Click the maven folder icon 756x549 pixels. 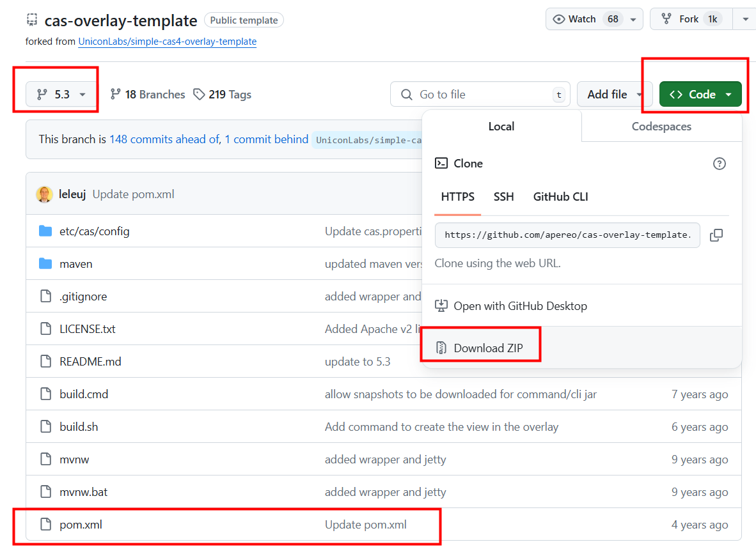pyautogui.click(x=45, y=264)
